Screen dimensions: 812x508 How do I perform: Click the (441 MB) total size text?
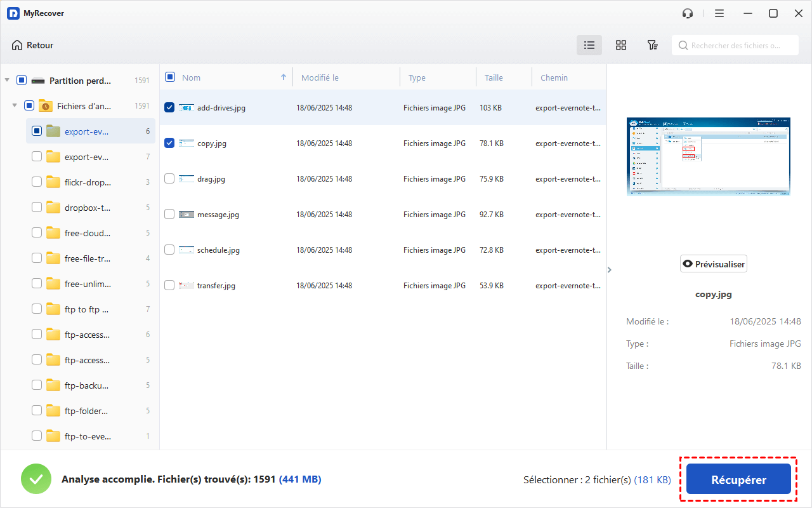click(300, 479)
